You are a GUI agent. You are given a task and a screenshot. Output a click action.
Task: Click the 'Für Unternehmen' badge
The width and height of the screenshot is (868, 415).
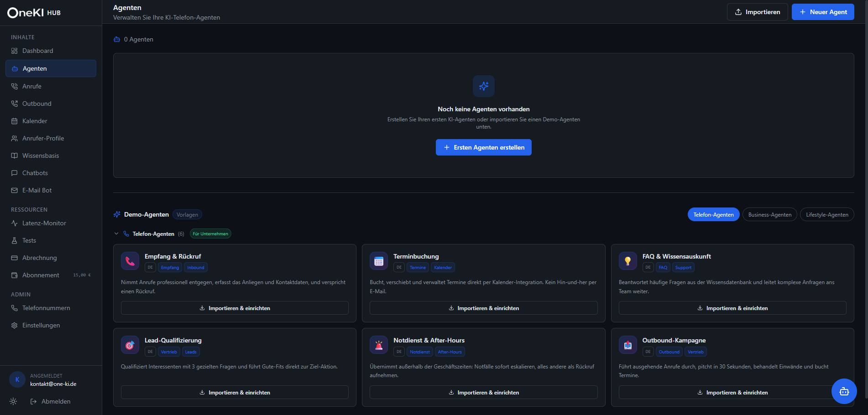tap(210, 233)
